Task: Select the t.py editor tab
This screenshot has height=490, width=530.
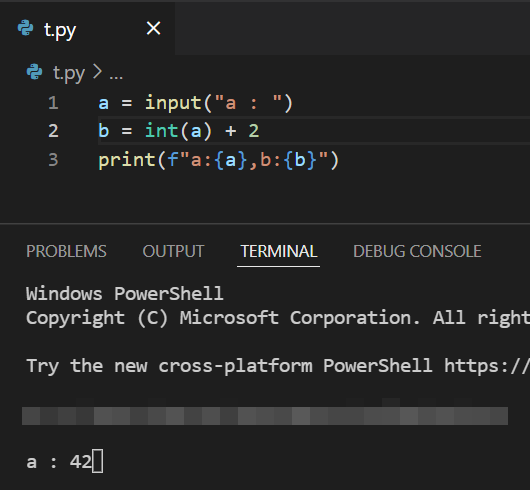Action: tap(87, 28)
